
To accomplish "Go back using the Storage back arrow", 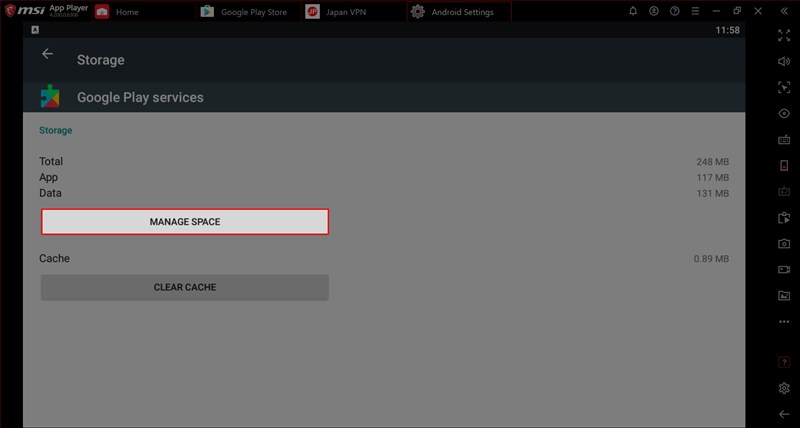I will (x=47, y=54).
